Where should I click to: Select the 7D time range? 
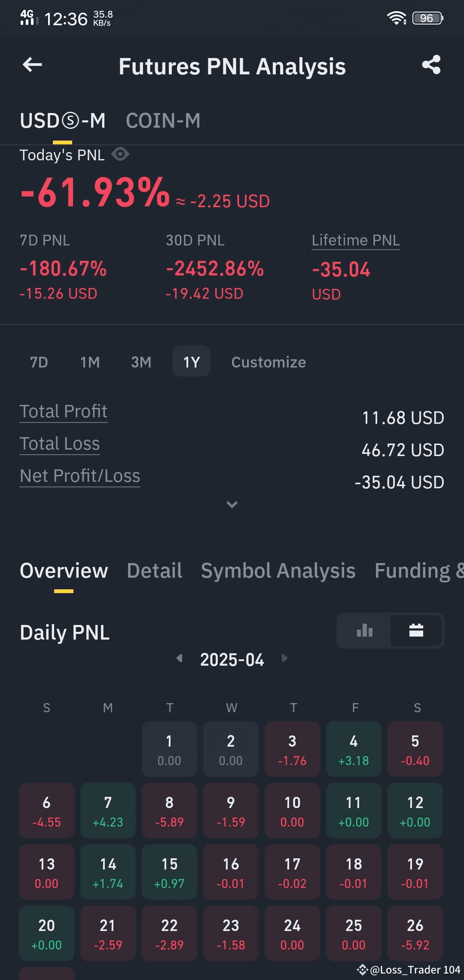click(39, 362)
